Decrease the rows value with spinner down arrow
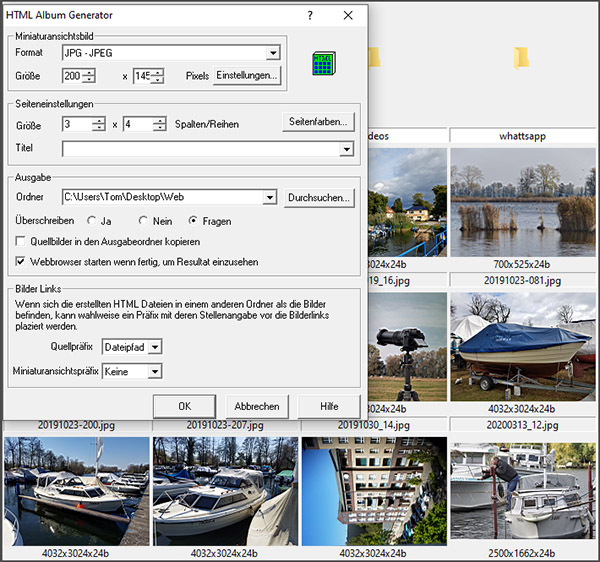600x562 pixels. click(x=159, y=129)
